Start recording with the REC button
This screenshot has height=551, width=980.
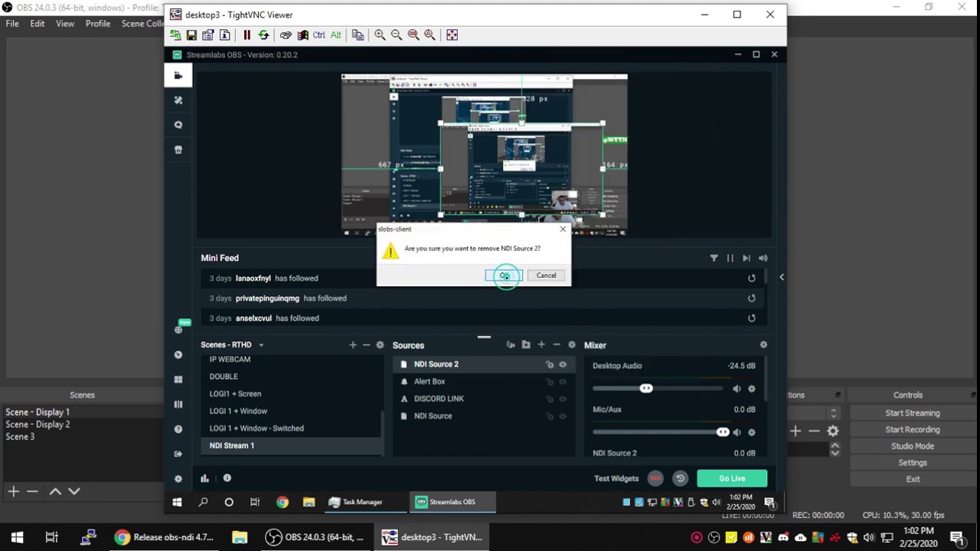(x=655, y=478)
